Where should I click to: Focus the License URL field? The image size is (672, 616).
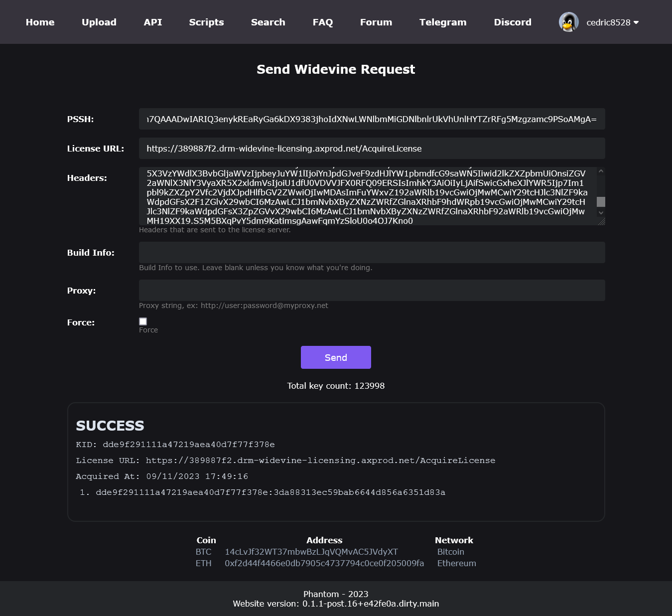[372, 149]
